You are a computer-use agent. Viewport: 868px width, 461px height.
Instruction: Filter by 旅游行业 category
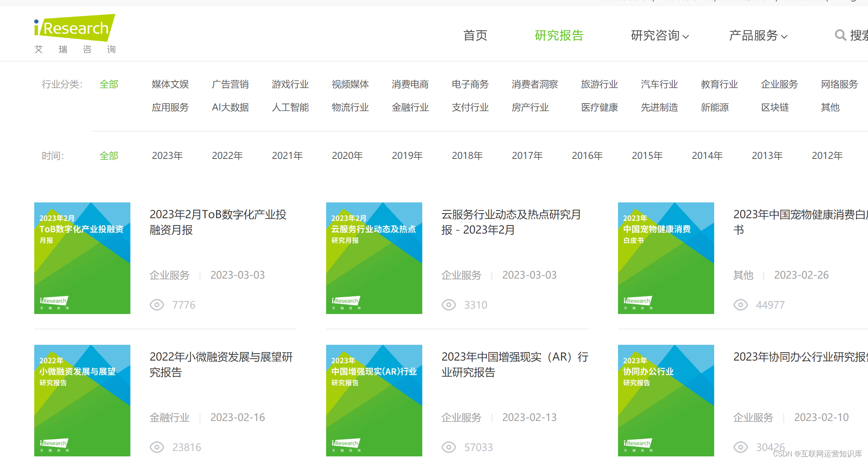[x=600, y=84]
